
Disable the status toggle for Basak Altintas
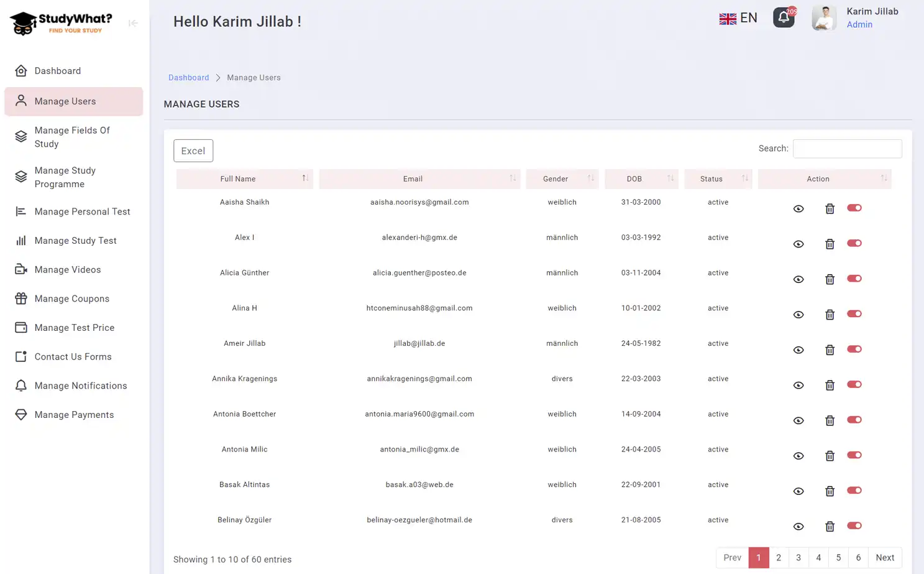(x=854, y=491)
